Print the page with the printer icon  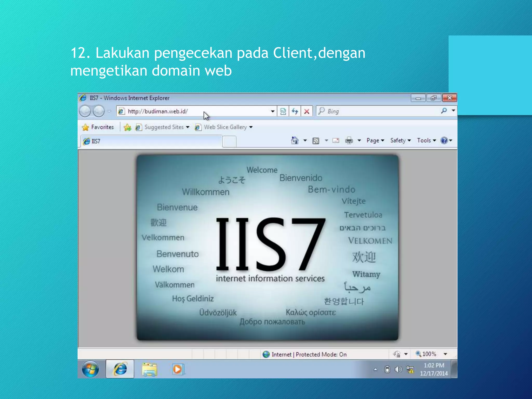tap(349, 141)
